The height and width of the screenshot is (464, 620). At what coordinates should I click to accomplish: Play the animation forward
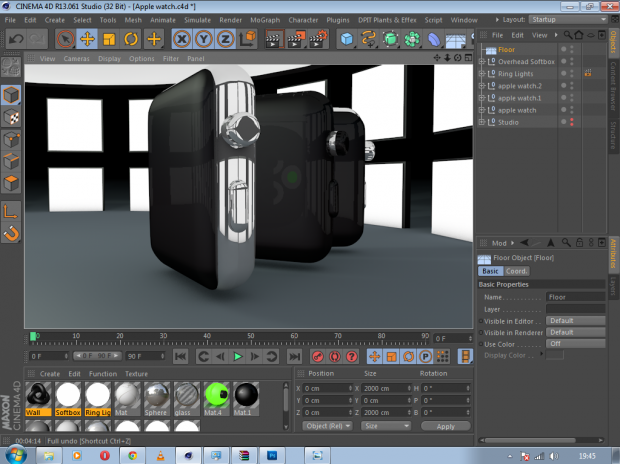click(238, 357)
